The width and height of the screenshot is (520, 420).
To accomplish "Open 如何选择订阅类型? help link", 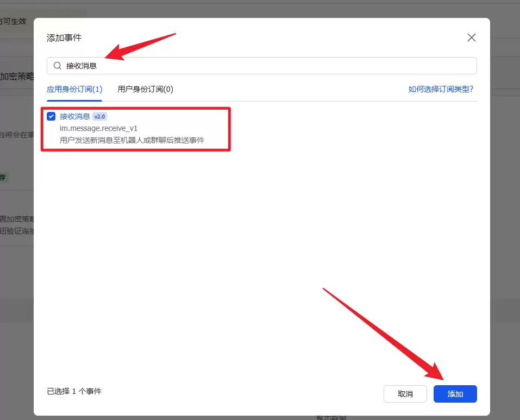I will coord(441,89).
